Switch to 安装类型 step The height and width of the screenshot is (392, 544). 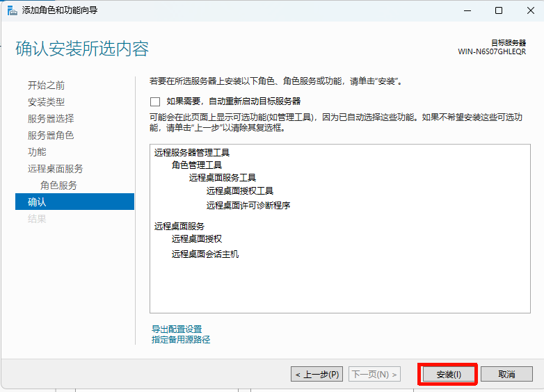click(x=46, y=102)
